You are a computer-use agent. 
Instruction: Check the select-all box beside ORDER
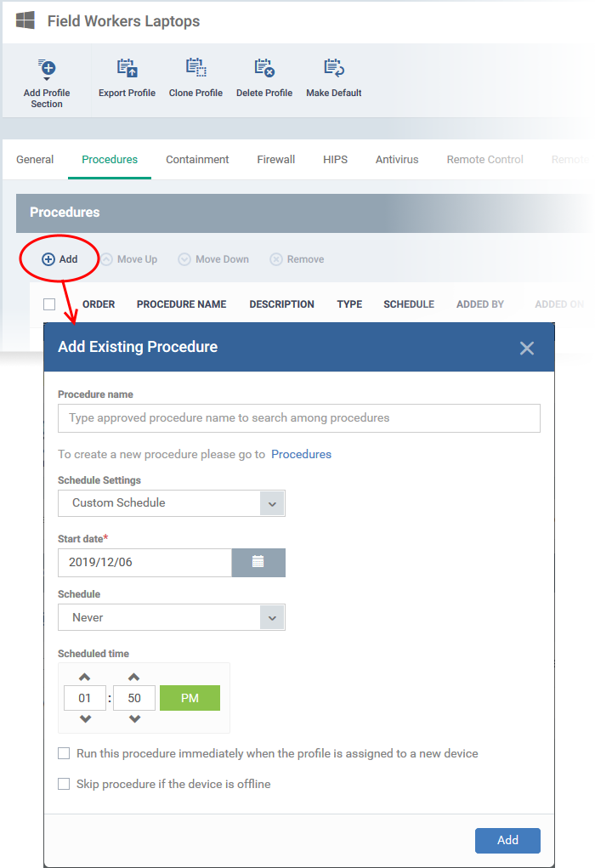[x=49, y=304]
